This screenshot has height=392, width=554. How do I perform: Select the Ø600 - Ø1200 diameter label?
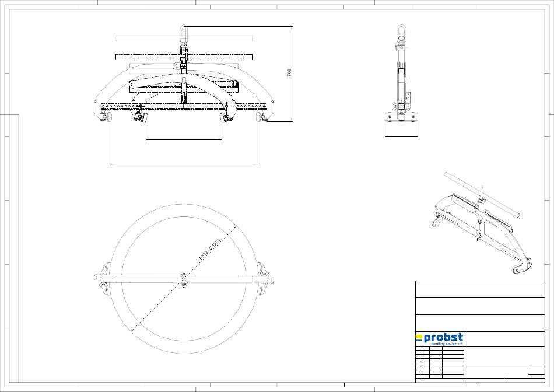coord(209,250)
